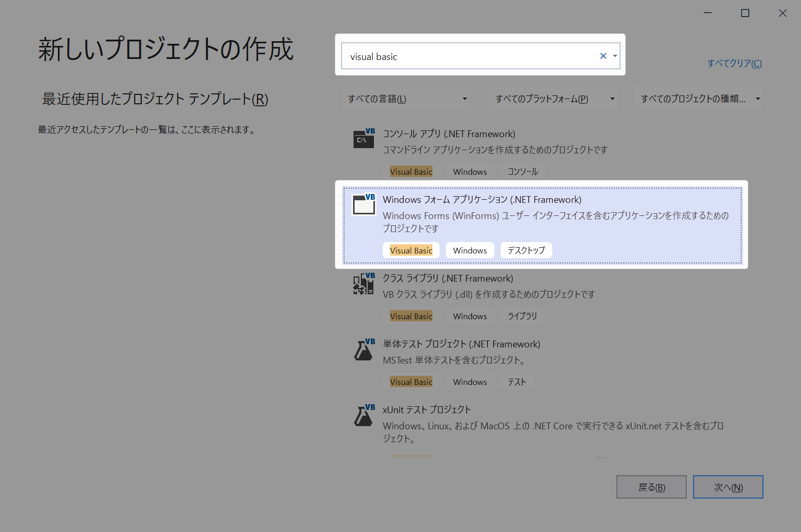The width and height of the screenshot is (801, 532).
Task: Click the xUnit テスト プロジェクト flask icon
Action: point(364,415)
